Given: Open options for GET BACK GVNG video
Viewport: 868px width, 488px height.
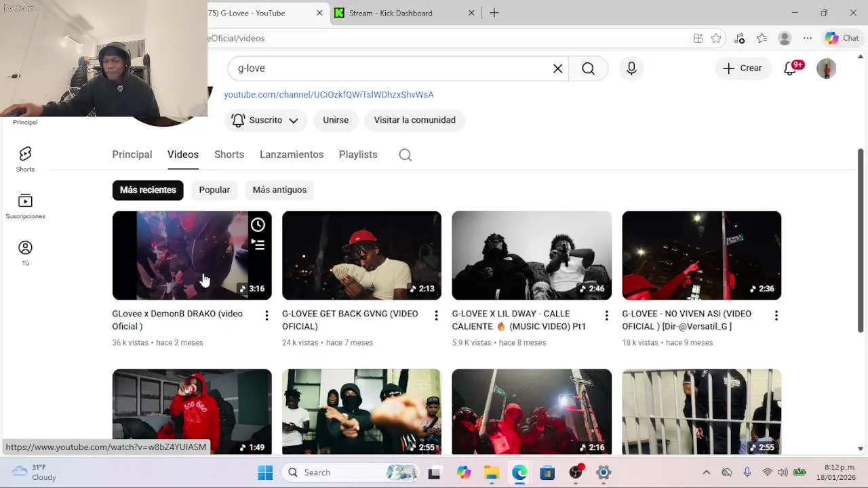Looking at the screenshot, I should (436, 315).
